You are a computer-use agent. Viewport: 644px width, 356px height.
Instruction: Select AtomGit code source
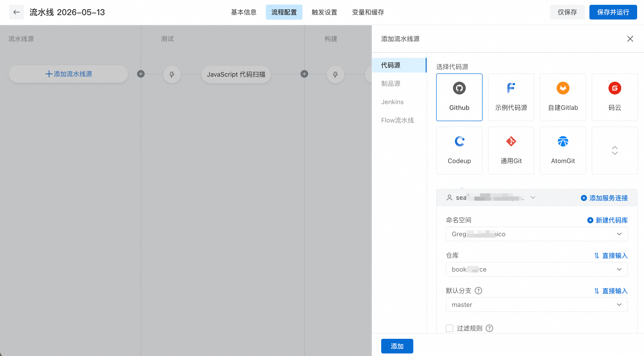[563, 150]
